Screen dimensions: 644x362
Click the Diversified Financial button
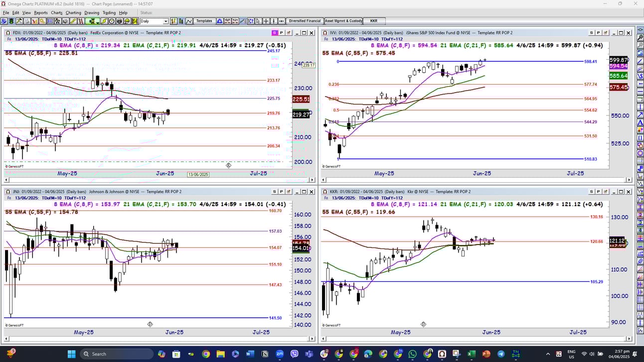(x=305, y=21)
